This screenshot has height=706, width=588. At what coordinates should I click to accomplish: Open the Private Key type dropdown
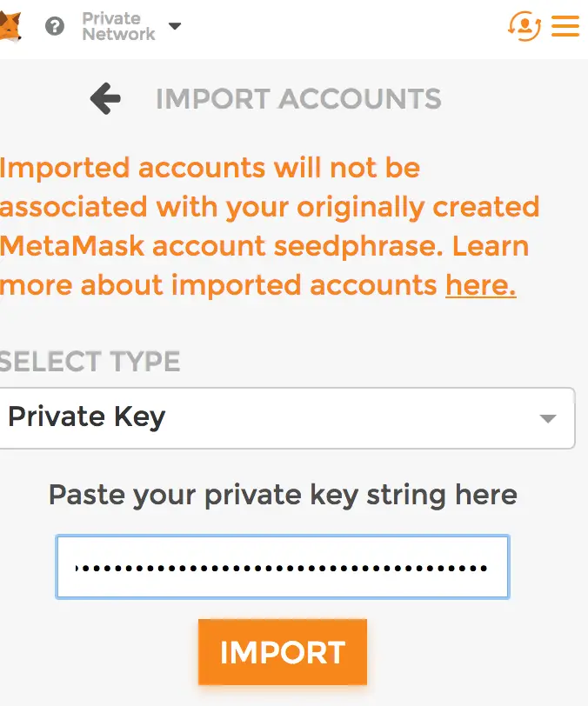pyautogui.click(x=278, y=417)
